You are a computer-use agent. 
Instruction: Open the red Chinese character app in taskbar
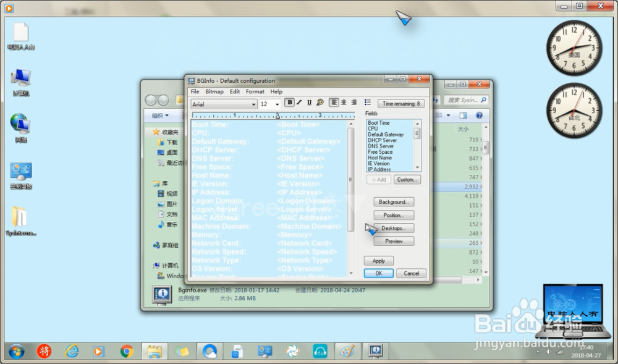coord(44,351)
